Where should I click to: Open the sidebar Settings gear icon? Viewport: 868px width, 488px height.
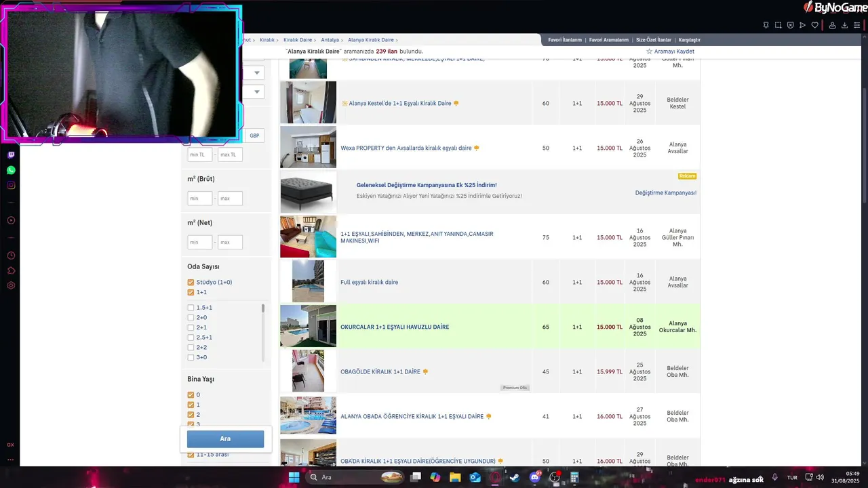(x=11, y=285)
